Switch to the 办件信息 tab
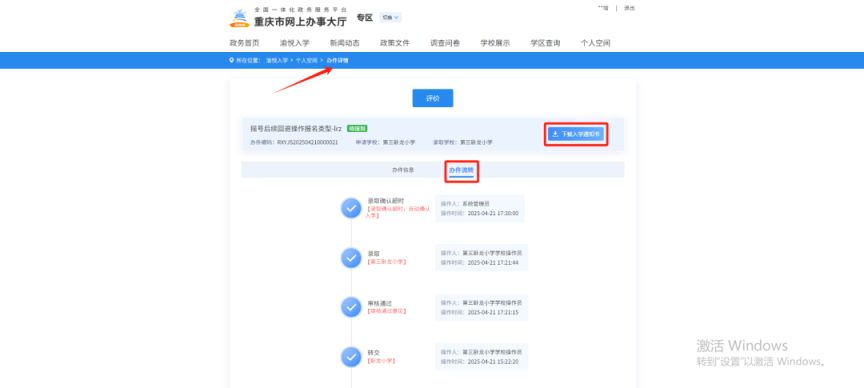This screenshot has height=388, width=864. [x=403, y=170]
